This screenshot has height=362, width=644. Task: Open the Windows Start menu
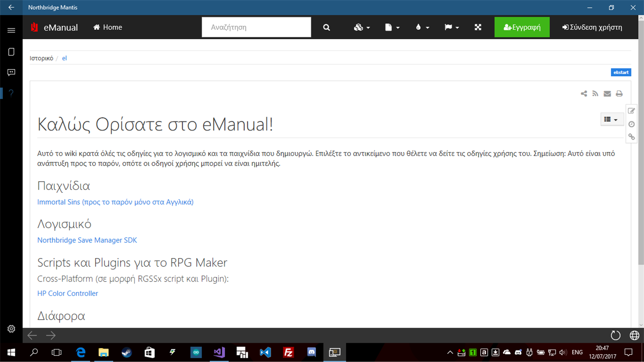point(11,353)
